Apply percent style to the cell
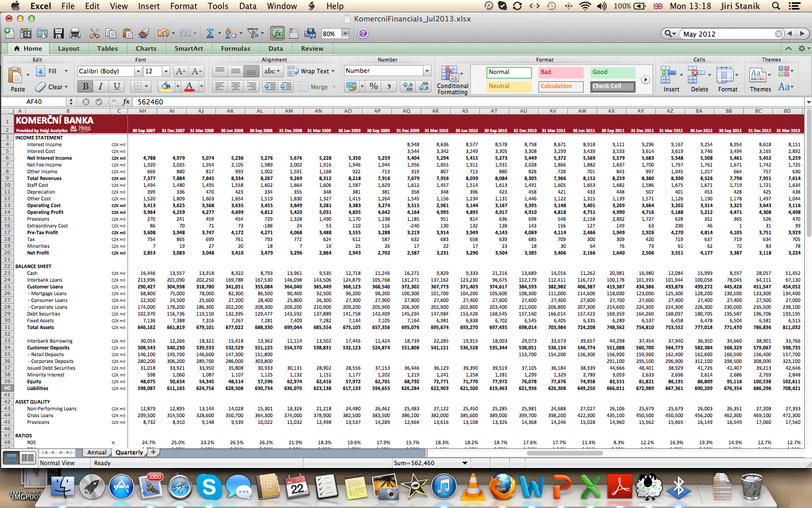The image size is (812, 508). [373, 86]
